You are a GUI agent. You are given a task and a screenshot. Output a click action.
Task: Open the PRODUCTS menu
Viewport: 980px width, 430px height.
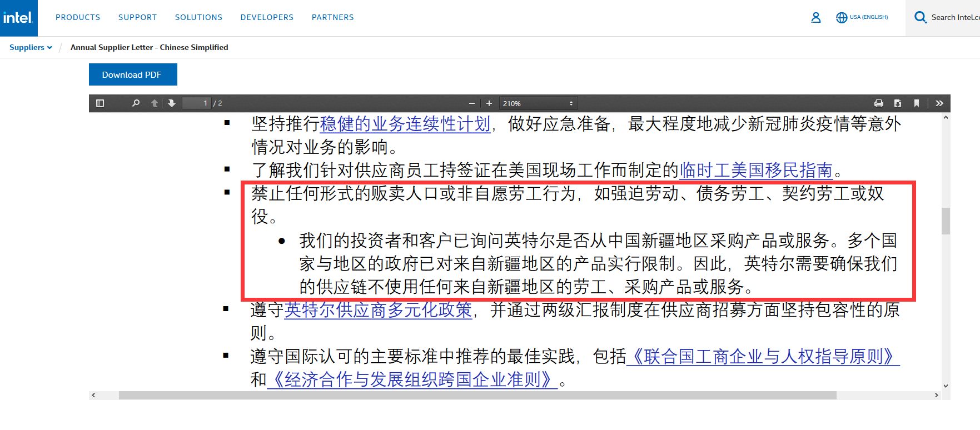click(78, 17)
